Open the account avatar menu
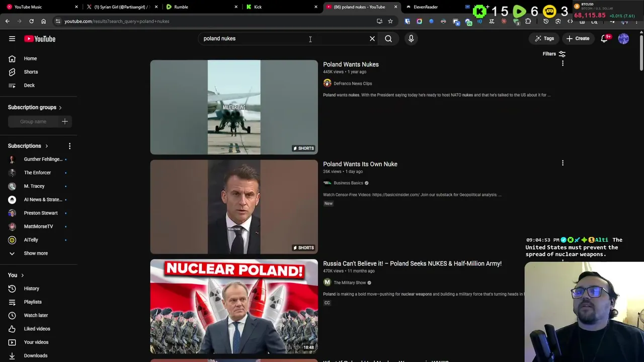The width and height of the screenshot is (644, 362). 623,39
